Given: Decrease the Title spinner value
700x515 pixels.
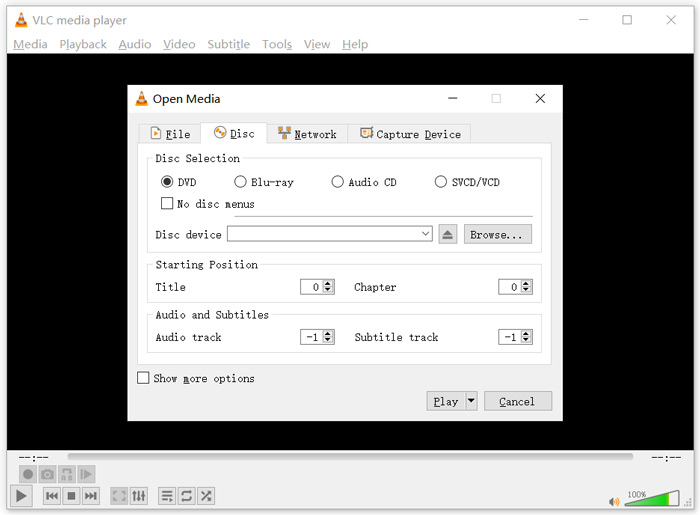Looking at the screenshot, I should (328, 290).
